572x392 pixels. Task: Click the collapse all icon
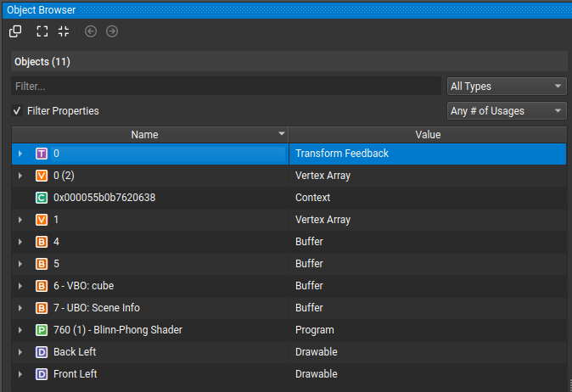pyautogui.click(x=64, y=31)
